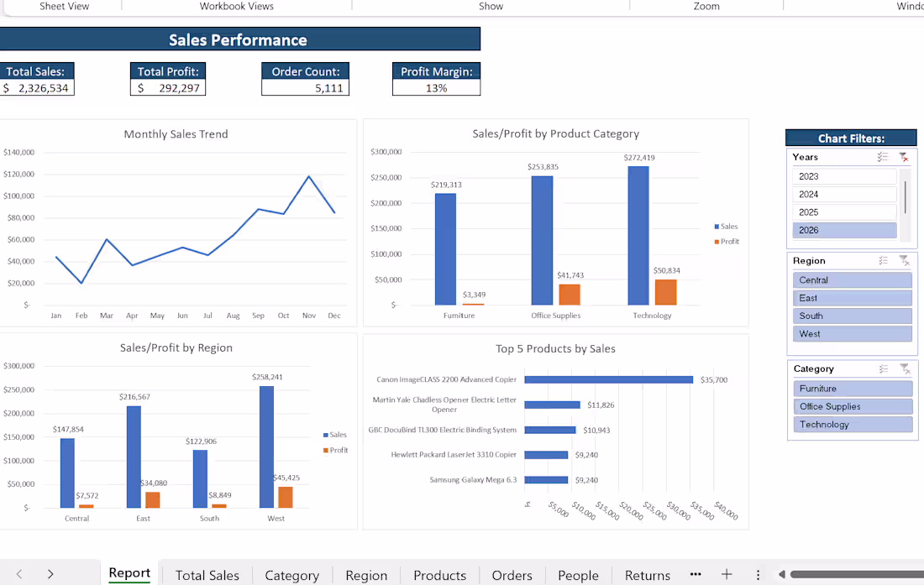Click the Technology sales bar $272,419

(638, 235)
